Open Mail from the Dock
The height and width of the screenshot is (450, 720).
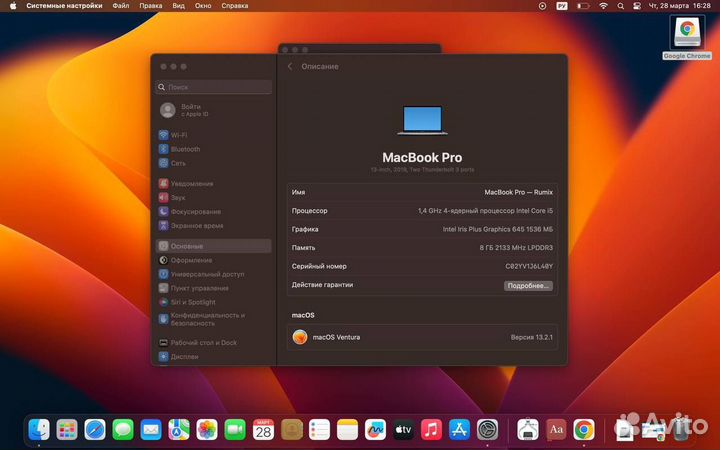tap(151, 430)
